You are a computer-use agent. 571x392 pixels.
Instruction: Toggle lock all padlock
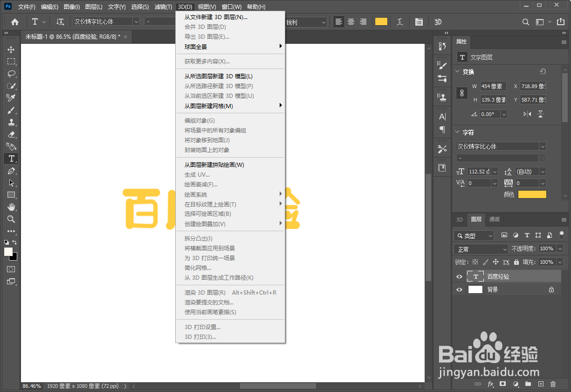[x=516, y=262]
